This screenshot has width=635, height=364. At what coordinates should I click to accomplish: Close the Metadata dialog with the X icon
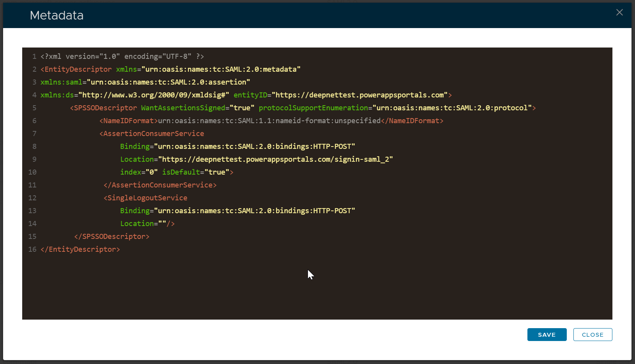click(619, 12)
